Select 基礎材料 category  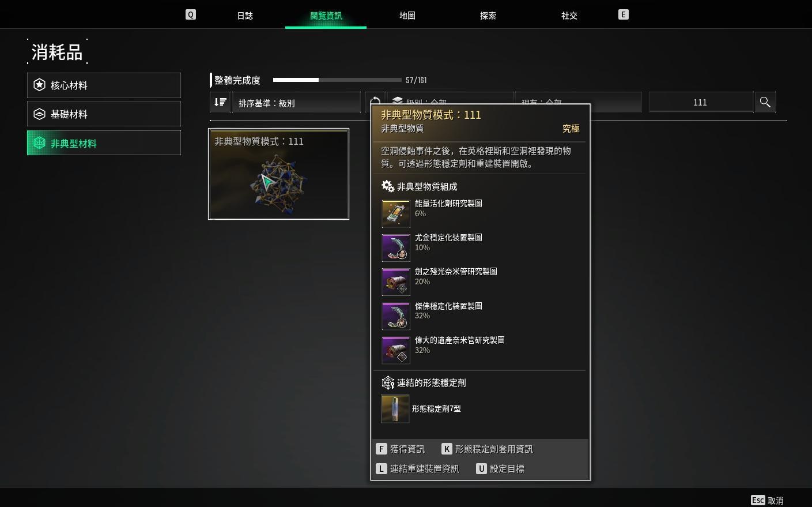pyautogui.click(x=104, y=114)
